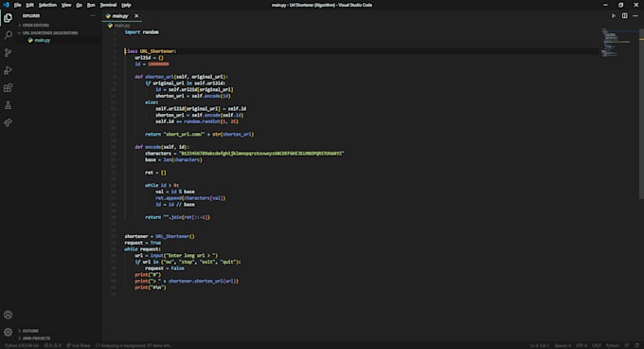Open notifications bell in status bar
The width and height of the screenshot is (644, 349).
point(636,345)
